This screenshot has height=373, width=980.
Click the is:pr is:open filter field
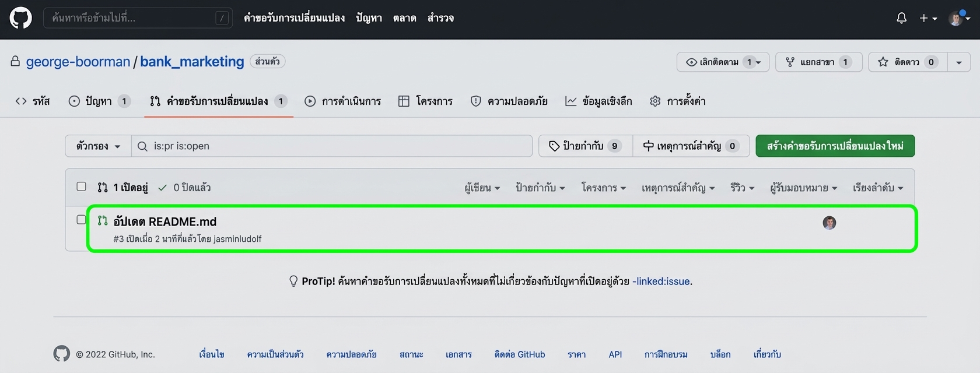(x=332, y=146)
